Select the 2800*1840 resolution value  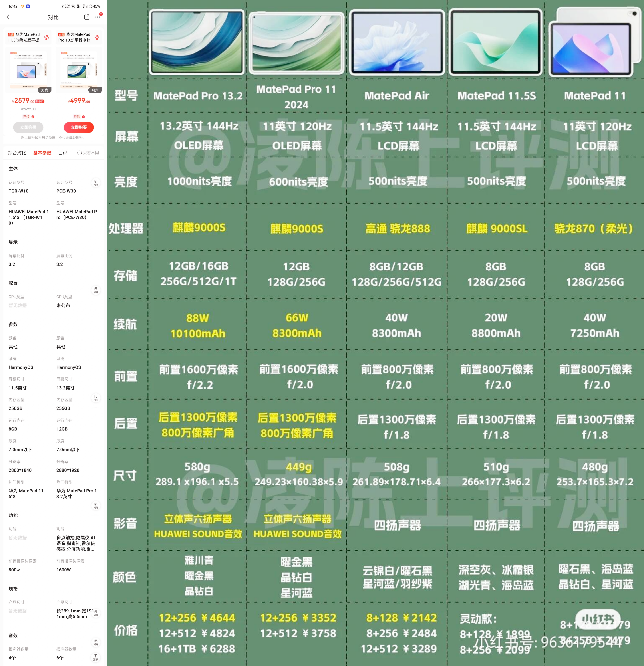point(20,470)
